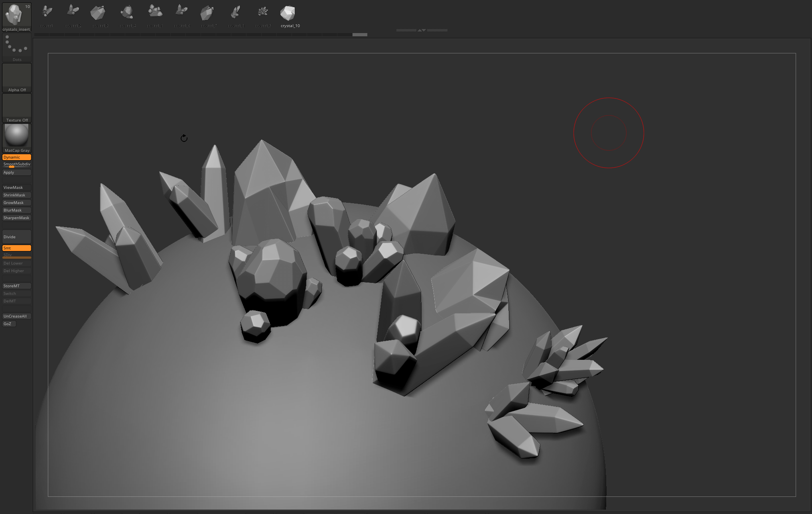The height and width of the screenshot is (514, 812).
Task: Click the Divide button
Action: tap(17, 237)
